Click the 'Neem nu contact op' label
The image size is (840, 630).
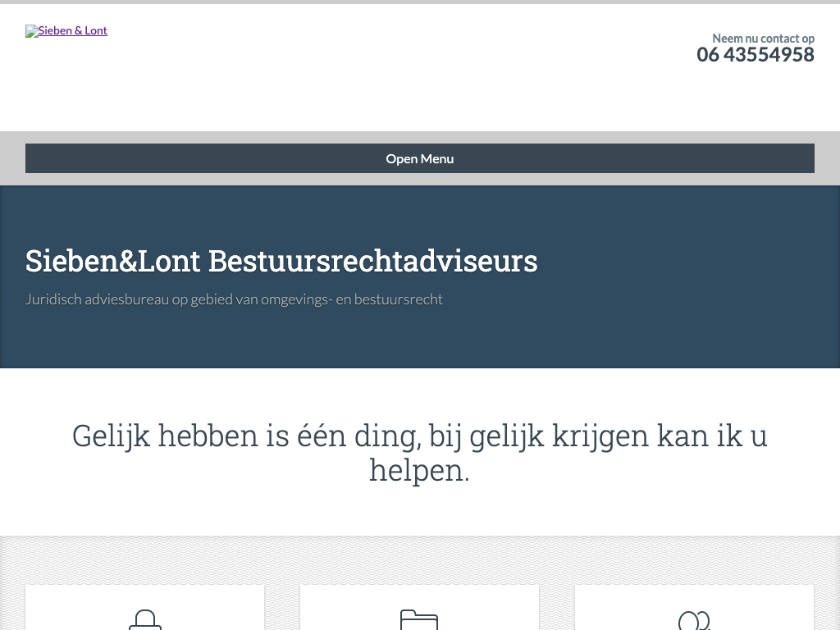[763, 38]
